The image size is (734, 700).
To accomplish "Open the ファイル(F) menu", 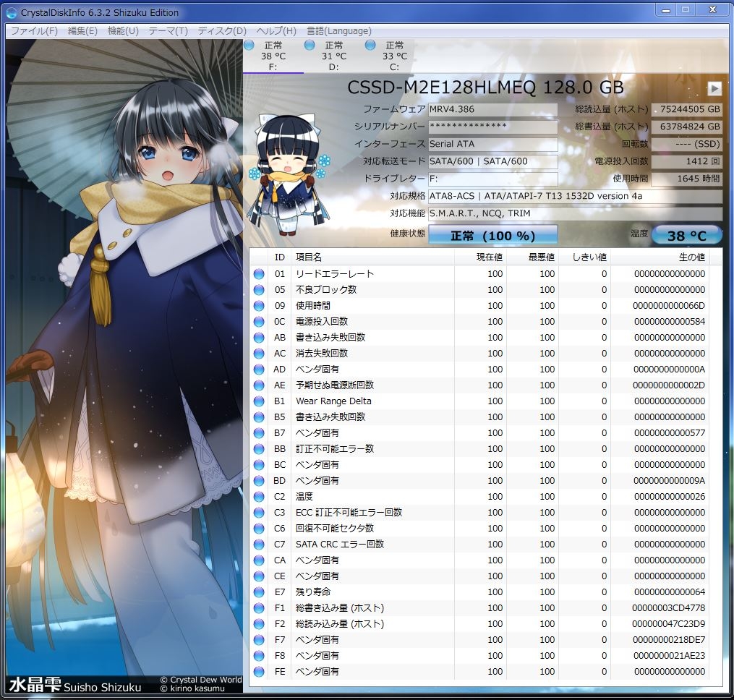I will click(34, 31).
